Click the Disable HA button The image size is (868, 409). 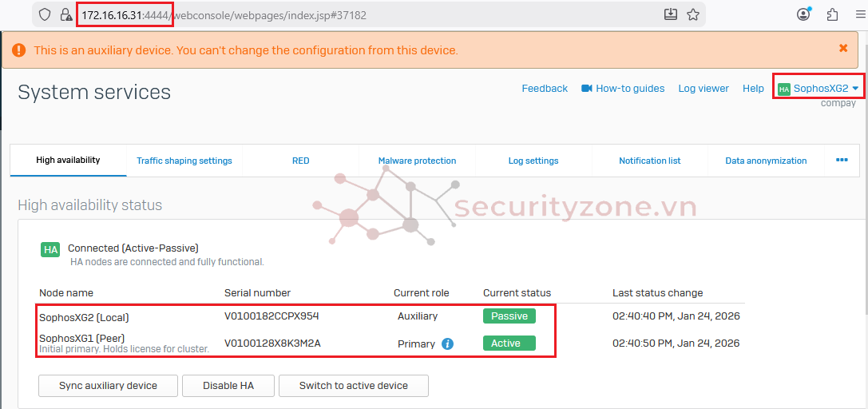(228, 386)
